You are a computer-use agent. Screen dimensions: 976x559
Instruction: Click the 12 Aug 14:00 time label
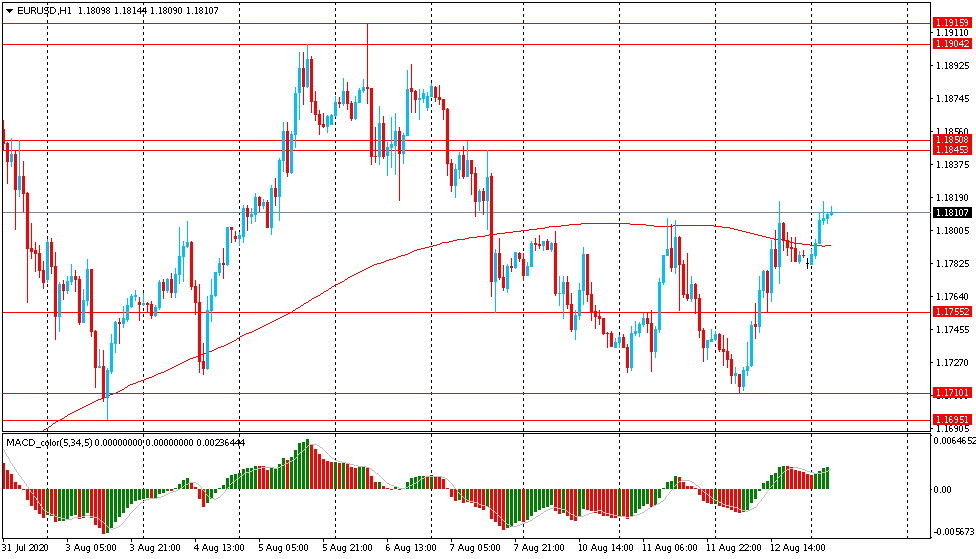pos(798,548)
